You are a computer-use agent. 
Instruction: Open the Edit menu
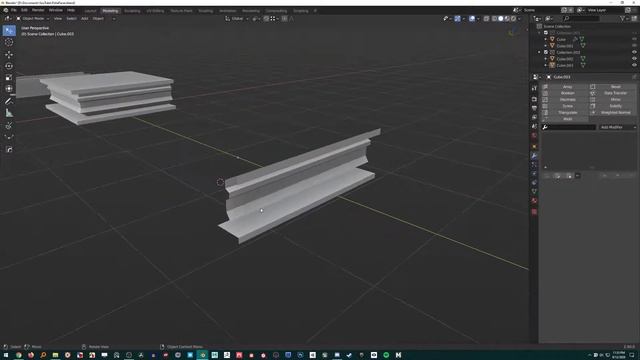tap(24, 10)
